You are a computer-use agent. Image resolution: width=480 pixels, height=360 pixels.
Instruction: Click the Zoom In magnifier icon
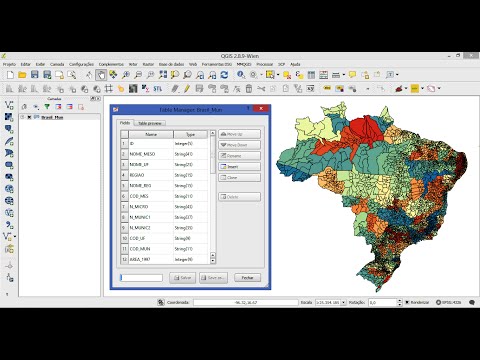(126, 75)
